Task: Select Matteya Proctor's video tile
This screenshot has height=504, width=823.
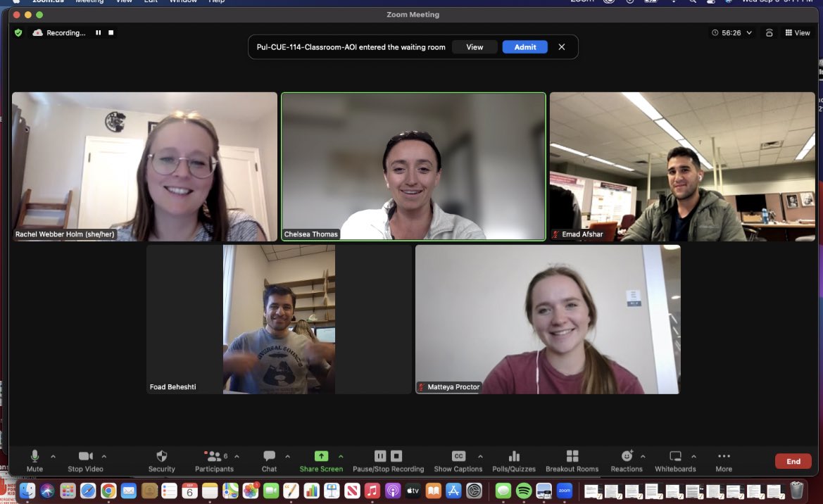Action: point(548,319)
